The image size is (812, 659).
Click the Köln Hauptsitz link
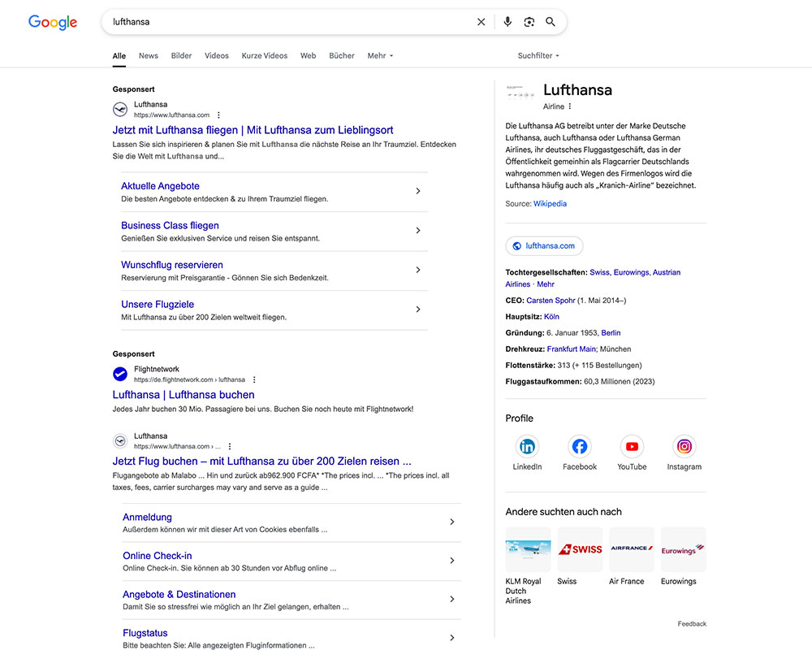[x=551, y=317]
